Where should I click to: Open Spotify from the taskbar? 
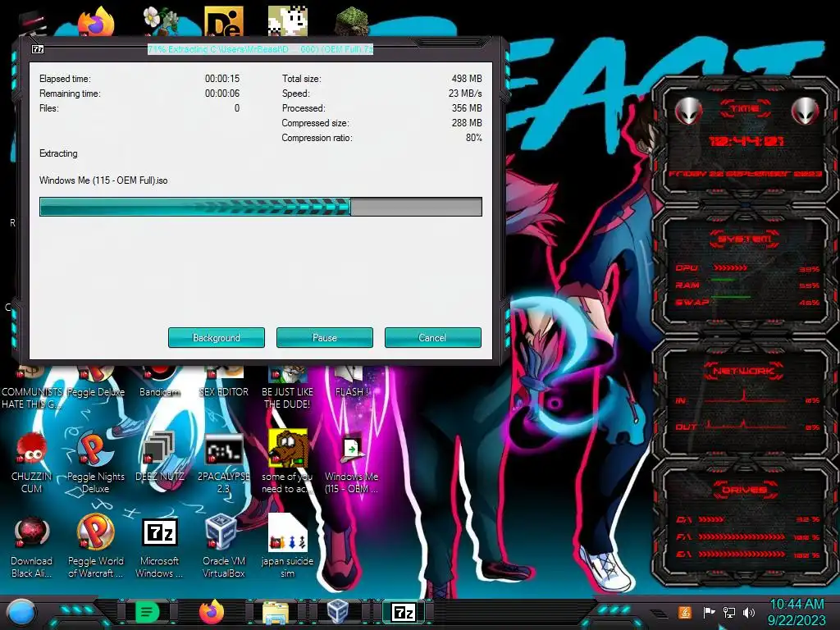click(x=148, y=612)
